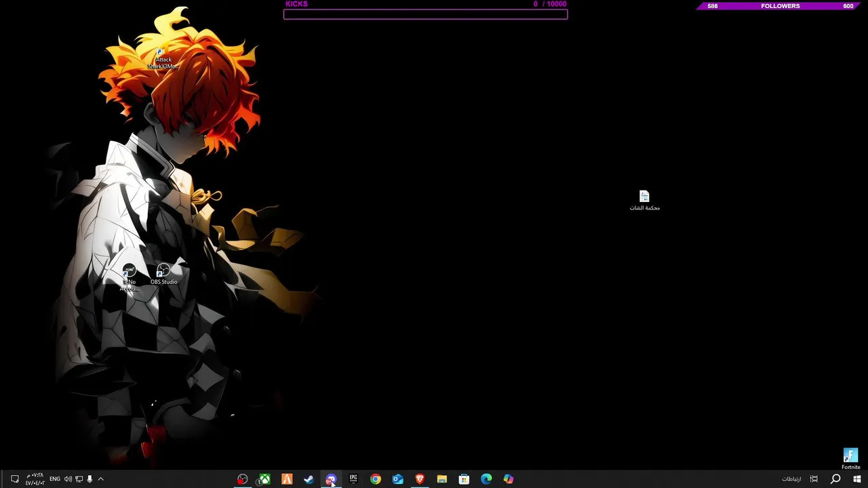
Task: Click the Arabic links toolbar label
Action: (x=791, y=479)
